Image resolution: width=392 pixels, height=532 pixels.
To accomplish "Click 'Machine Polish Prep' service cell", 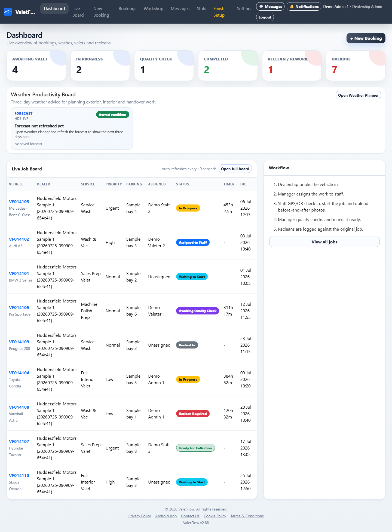I will coord(89,311).
